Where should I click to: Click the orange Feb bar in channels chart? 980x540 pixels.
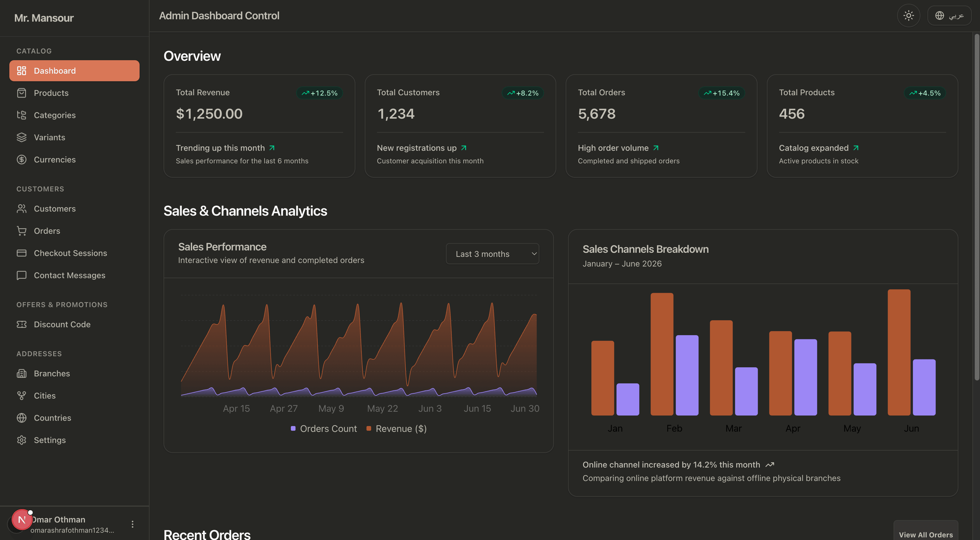click(662, 354)
